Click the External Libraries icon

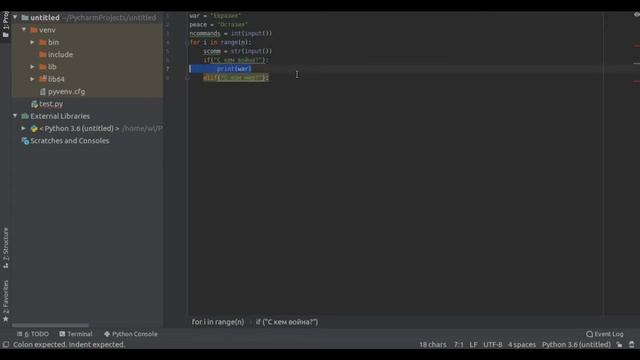pyautogui.click(x=25, y=116)
